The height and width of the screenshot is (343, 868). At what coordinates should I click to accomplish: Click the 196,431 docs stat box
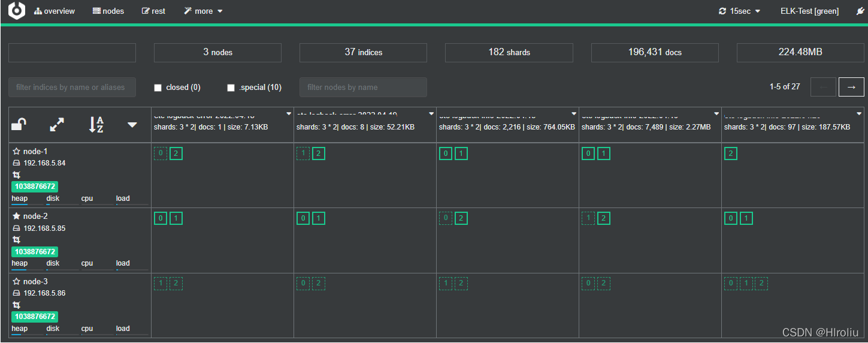(x=655, y=52)
